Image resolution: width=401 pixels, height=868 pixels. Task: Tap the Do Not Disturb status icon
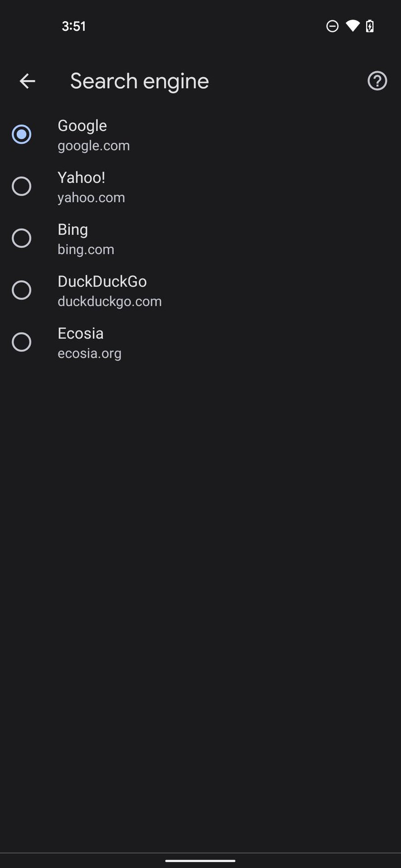coord(332,26)
